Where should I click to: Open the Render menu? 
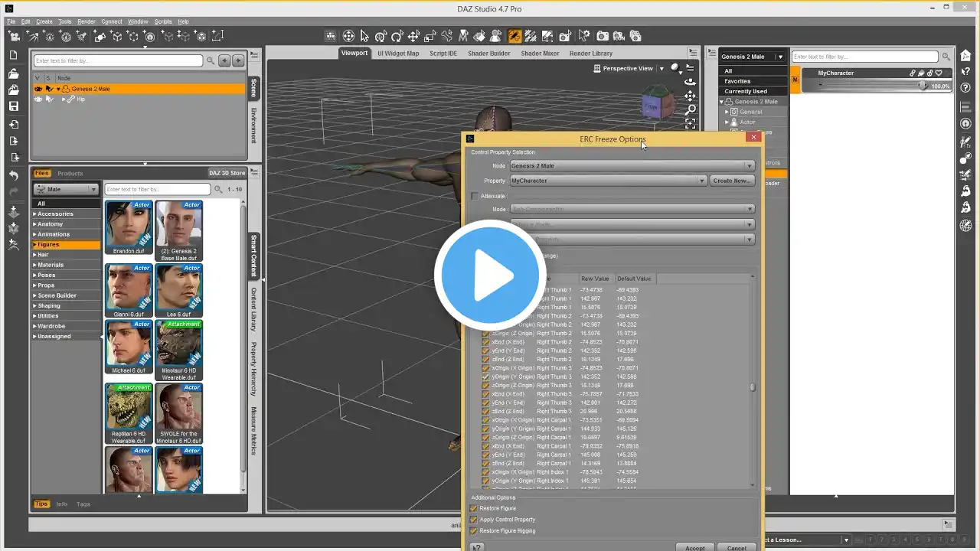87,21
